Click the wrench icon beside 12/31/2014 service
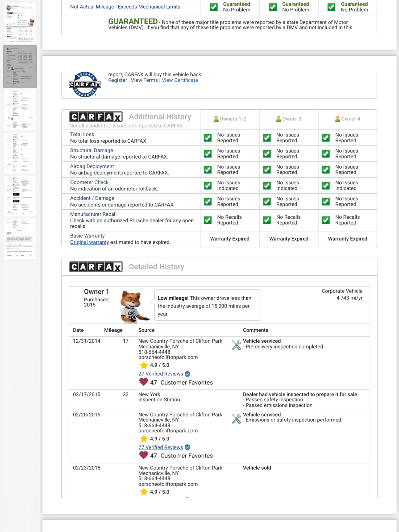This screenshot has width=399, height=532. point(236,345)
